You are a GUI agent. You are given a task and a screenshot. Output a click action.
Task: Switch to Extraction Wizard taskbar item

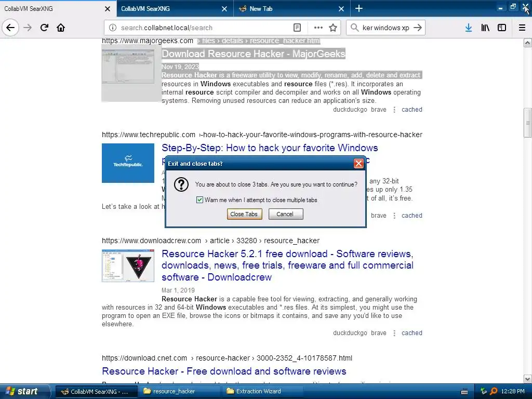pos(262,392)
